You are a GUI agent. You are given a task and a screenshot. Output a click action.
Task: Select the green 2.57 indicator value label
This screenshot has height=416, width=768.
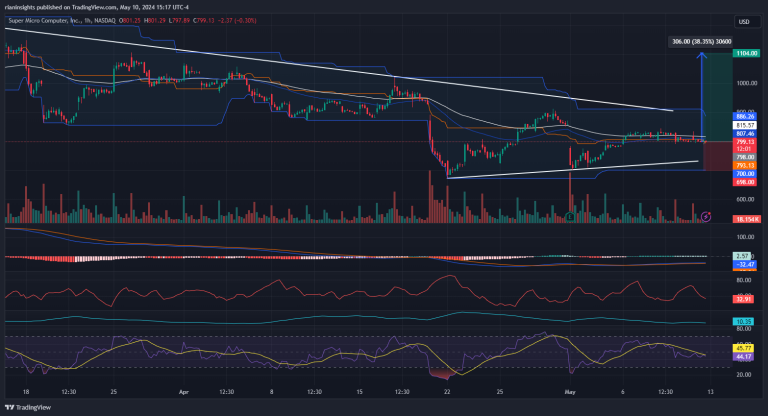pyautogui.click(x=744, y=256)
